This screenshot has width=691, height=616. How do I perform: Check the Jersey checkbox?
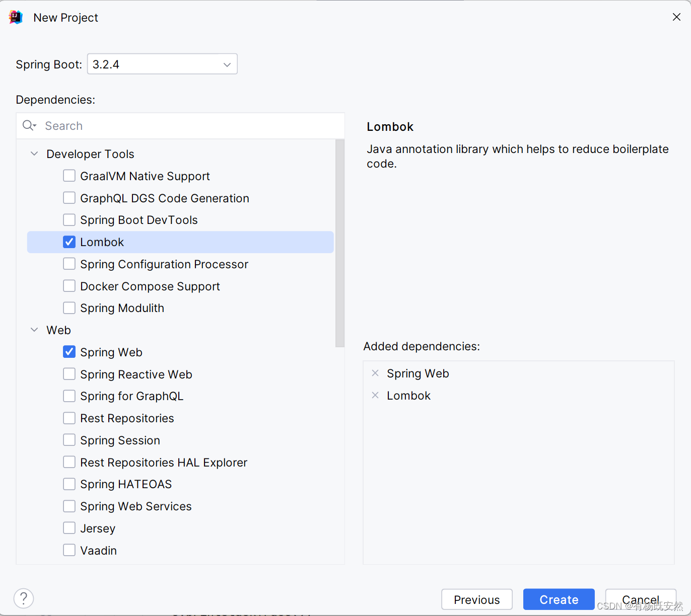tap(69, 528)
